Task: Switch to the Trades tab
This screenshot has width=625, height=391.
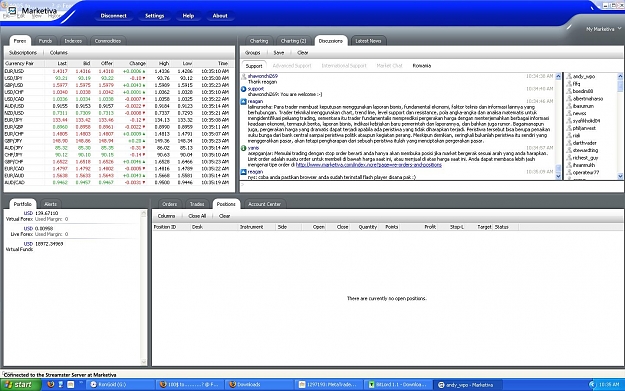Action: click(x=197, y=204)
